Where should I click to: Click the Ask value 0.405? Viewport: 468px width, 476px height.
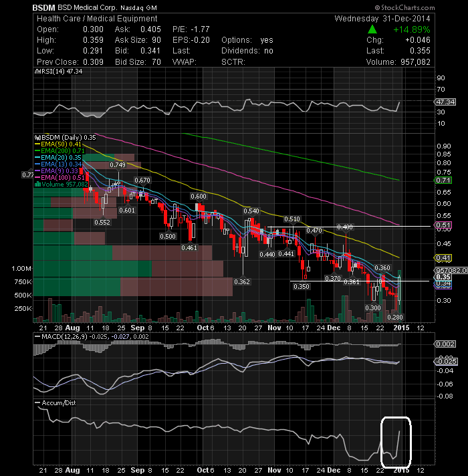[150, 29]
